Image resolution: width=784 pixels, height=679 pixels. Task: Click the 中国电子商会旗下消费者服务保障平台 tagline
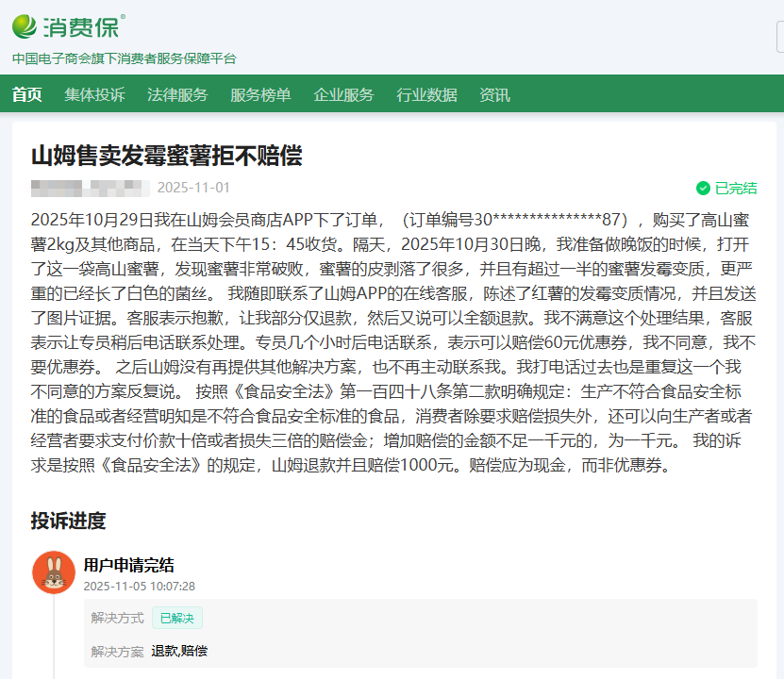(124, 58)
